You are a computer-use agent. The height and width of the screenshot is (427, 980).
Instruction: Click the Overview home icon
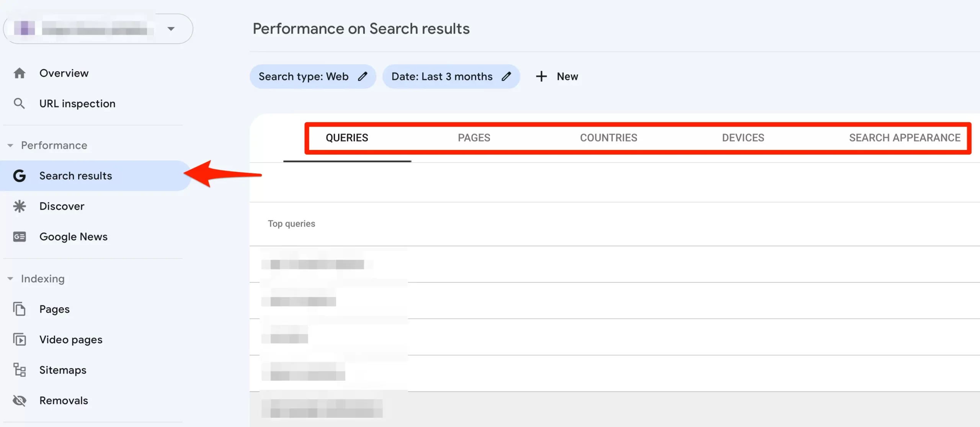coord(19,73)
